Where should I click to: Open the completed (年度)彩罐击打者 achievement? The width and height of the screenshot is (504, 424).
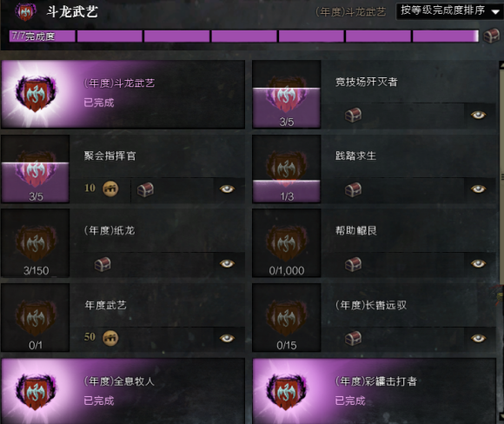pyautogui.click(x=375, y=391)
